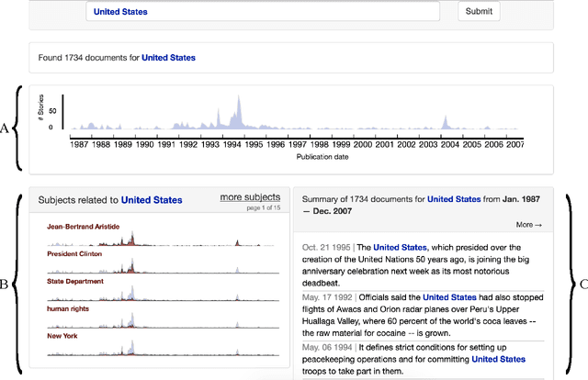Image resolution: width=588 pixels, height=380 pixels.
Task: Open United States link in May. 06 1994 snippet
Action: [x=498, y=359]
